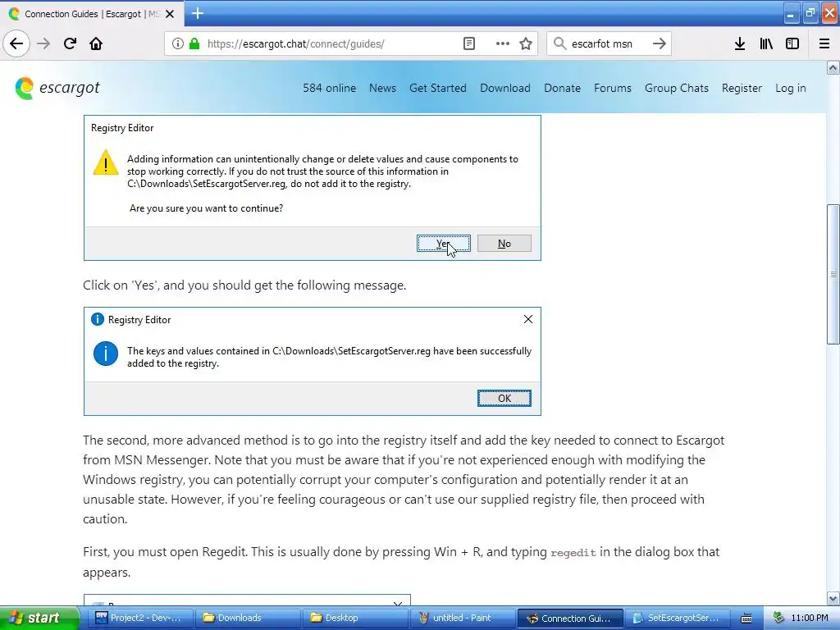Open a new tab with the plus button
The height and width of the screenshot is (630, 840).
pos(198,13)
